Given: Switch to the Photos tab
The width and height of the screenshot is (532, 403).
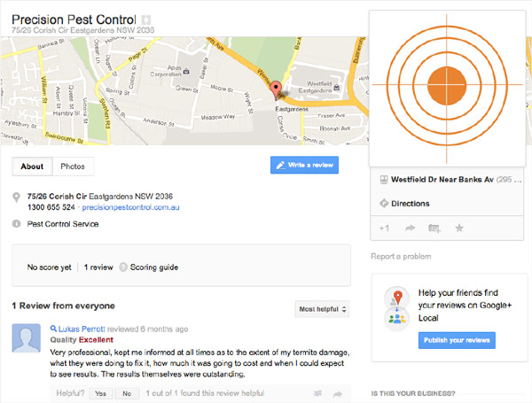Looking at the screenshot, I should 73,167.
